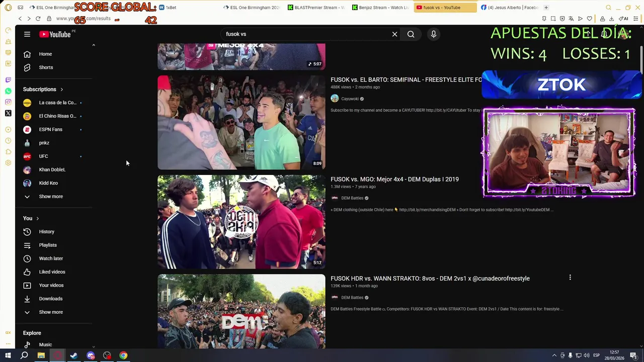Open a new browser tab
Image resolution: width=644 pixels, height=362 pixels.
tap(546, 8)
